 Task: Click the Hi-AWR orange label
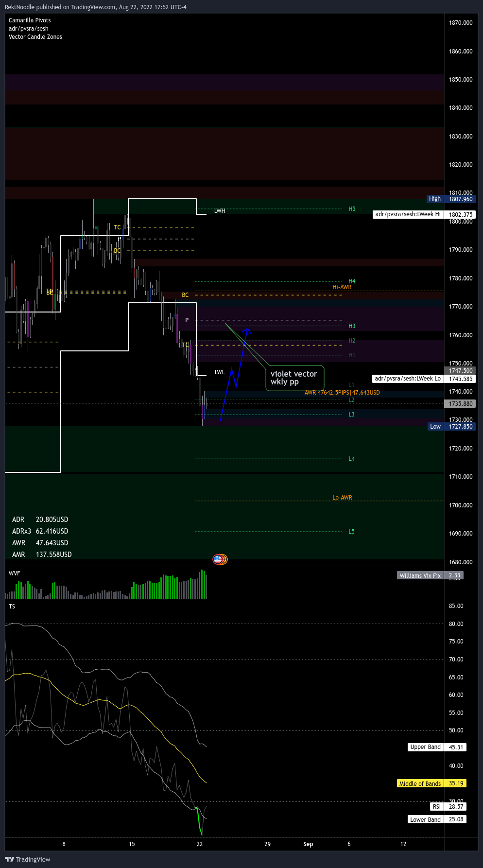342,287
